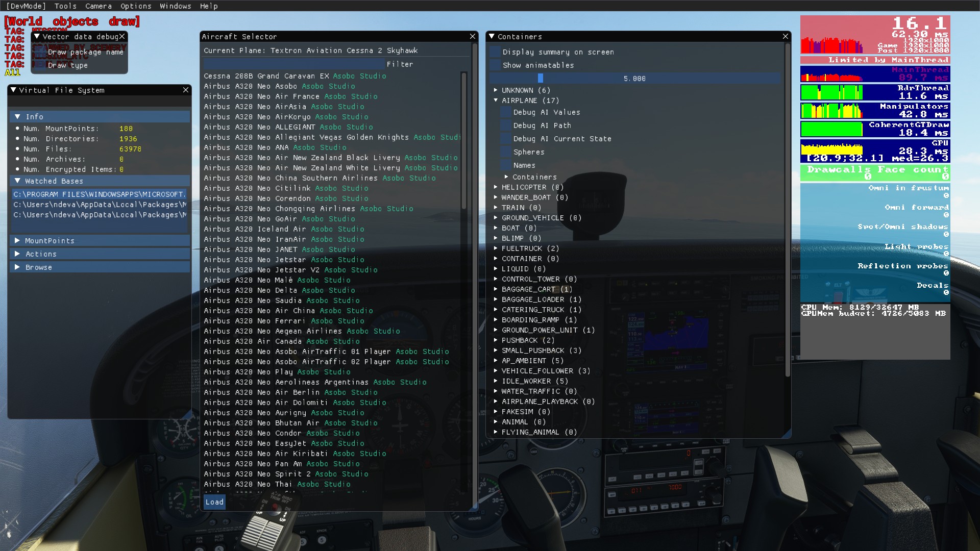Screen dimensions: 980x551
Task: Collapse the Watched Bases section
Action: point(100,181)
